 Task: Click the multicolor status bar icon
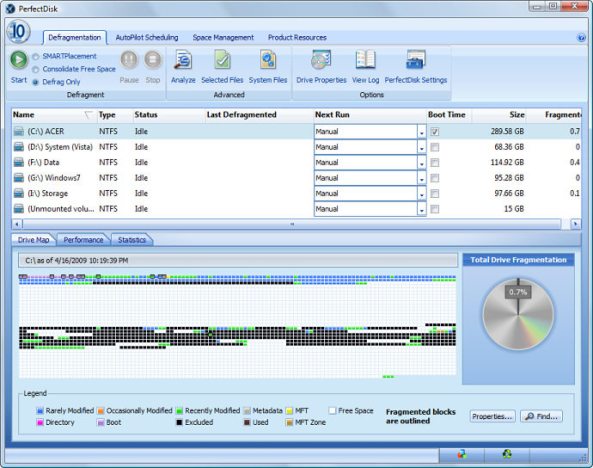pos(462,454)
